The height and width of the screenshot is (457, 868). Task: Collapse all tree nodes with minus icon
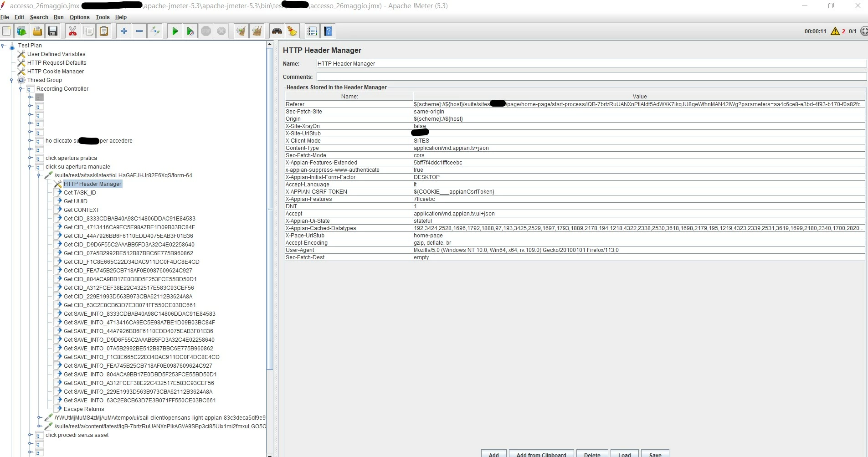click(x=139, y=31)
